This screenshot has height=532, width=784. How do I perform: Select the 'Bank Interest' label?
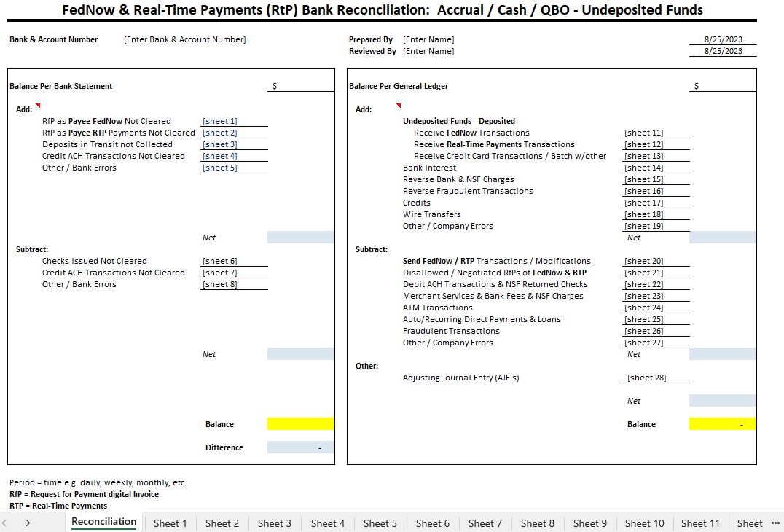[429, 168]
